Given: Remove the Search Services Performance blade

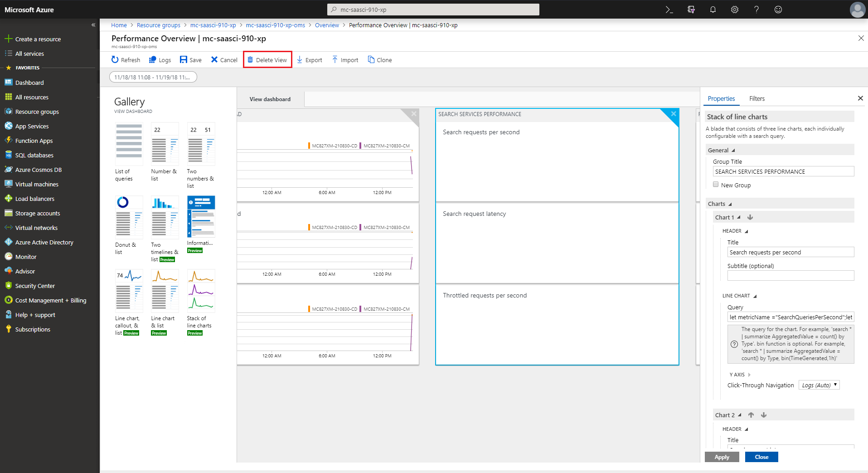Looking at the screenshot, I should [x=674, y=114].
